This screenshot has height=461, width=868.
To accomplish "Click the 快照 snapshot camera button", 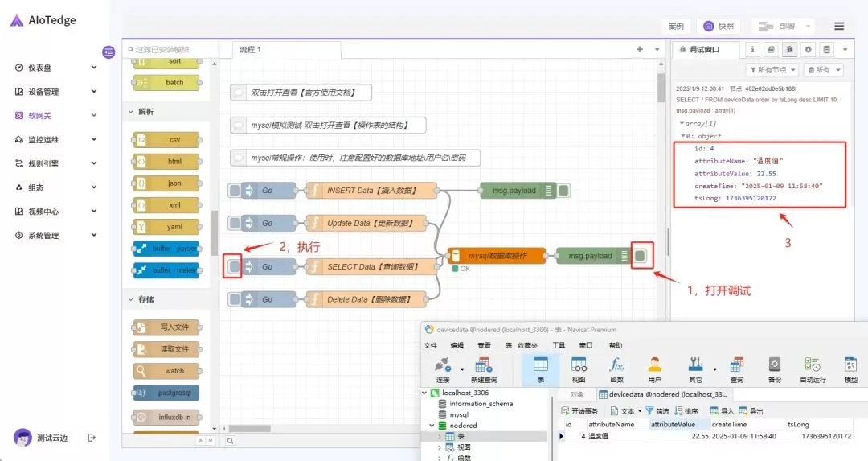I will [719, 26].
